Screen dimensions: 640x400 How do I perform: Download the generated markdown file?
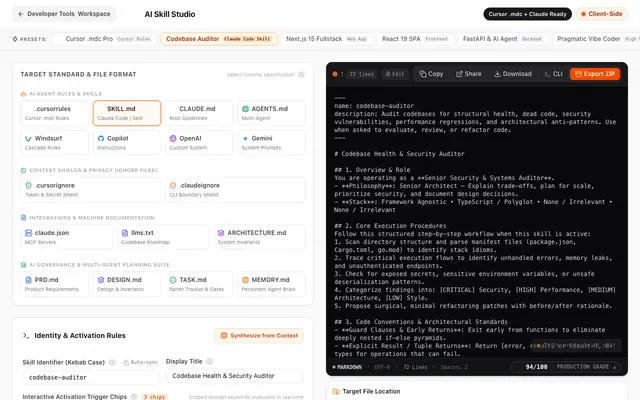click(x=513, y=74)
